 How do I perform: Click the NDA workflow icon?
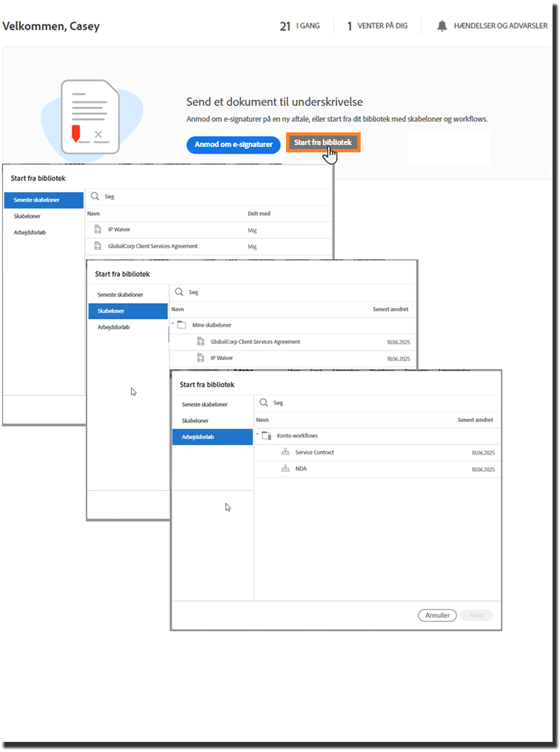click(x=285, y=469)
